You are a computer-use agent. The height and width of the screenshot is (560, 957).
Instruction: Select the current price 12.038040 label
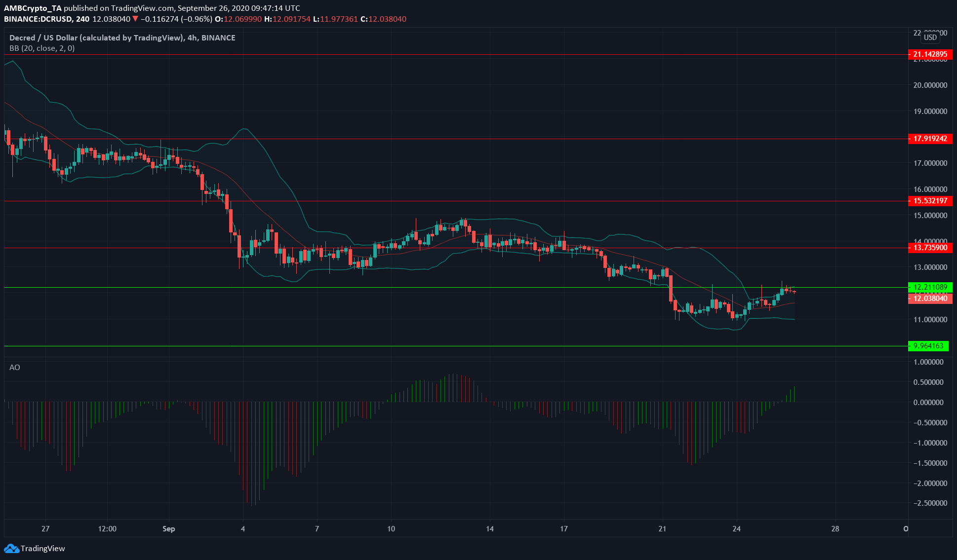click(x=930, y=299)
